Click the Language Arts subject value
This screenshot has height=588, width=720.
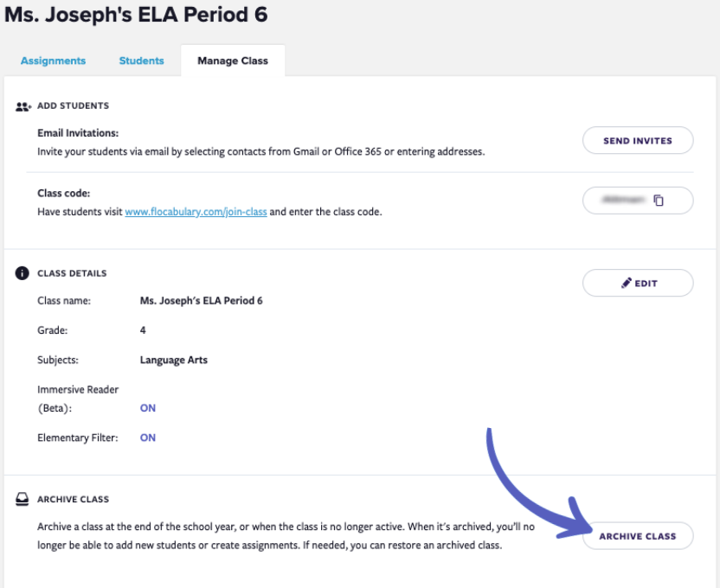173,360
